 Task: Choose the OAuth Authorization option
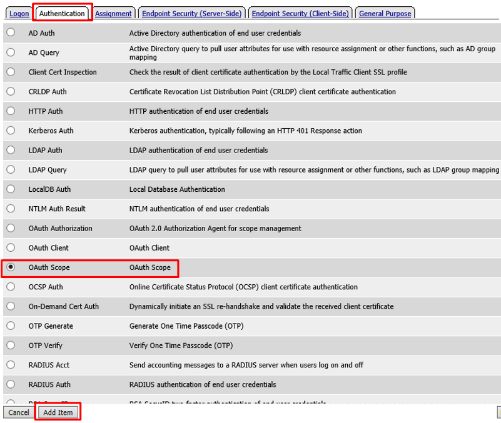[11, 228]
